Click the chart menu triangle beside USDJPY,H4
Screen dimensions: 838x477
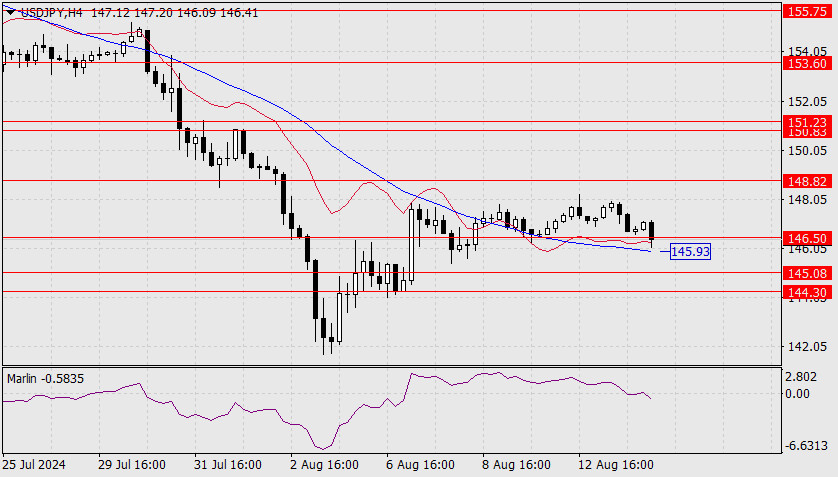pyautogui.click(x=11, y=12)
